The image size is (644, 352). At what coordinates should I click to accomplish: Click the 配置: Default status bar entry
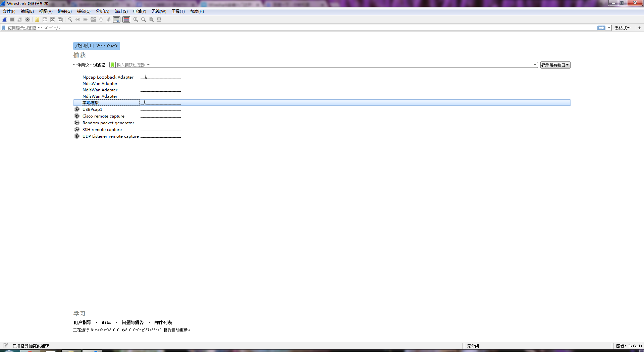(629, 346)
